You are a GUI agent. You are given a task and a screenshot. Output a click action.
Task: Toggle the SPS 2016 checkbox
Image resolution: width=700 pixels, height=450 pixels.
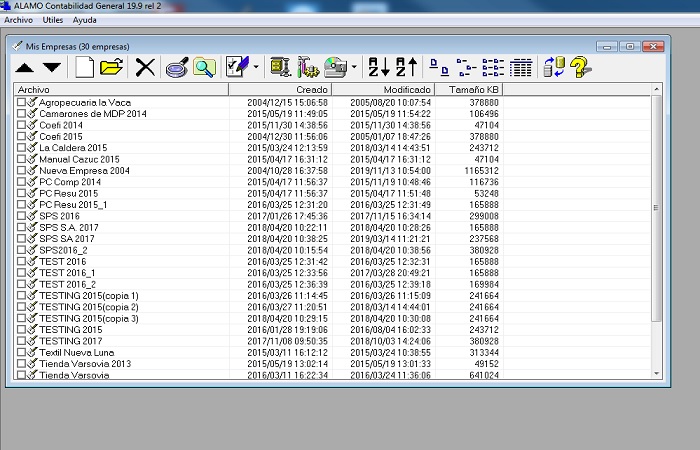(x=21, y=216)
